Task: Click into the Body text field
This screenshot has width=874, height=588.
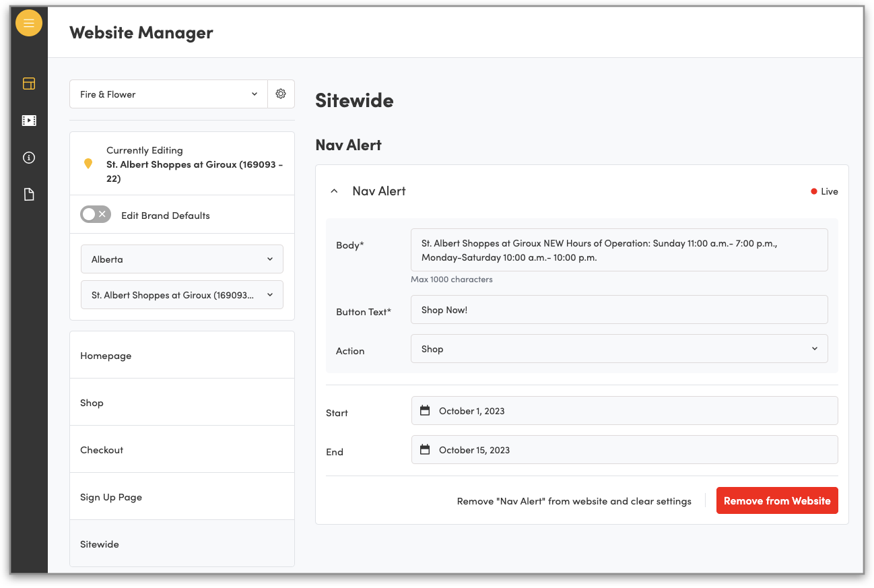Action: coord(619,250)
